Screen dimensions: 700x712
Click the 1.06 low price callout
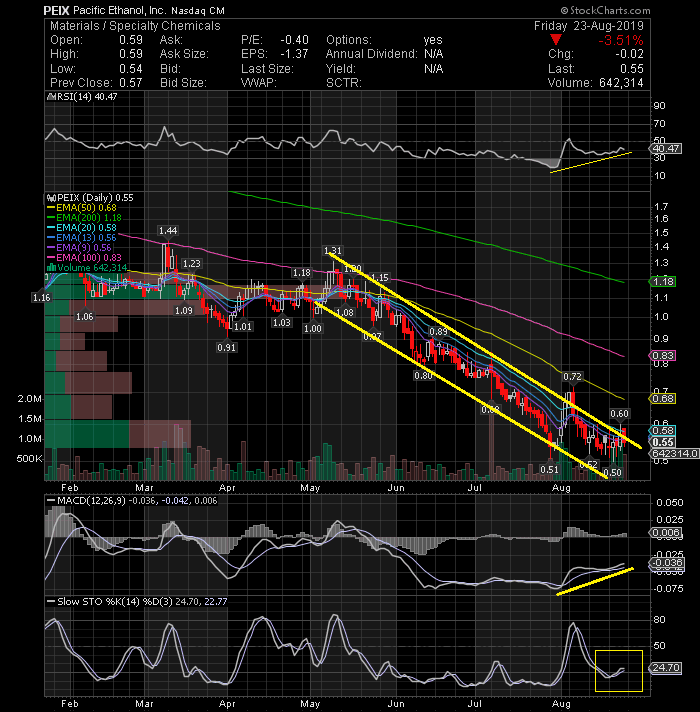point(85,316)
